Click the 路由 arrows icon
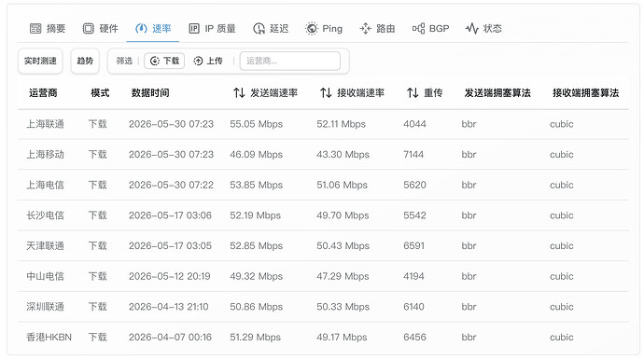644x360 pixels. [x=365, y=28]
